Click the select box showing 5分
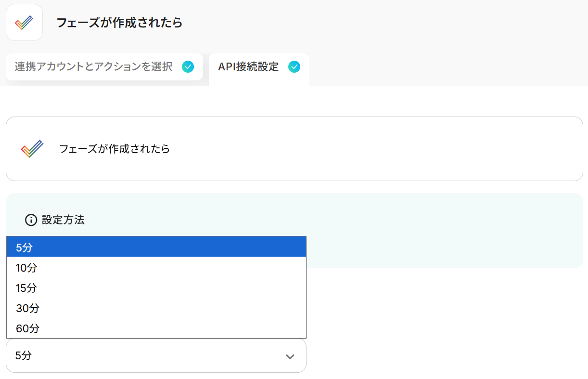The image size is (588, 379). [156, 355]
